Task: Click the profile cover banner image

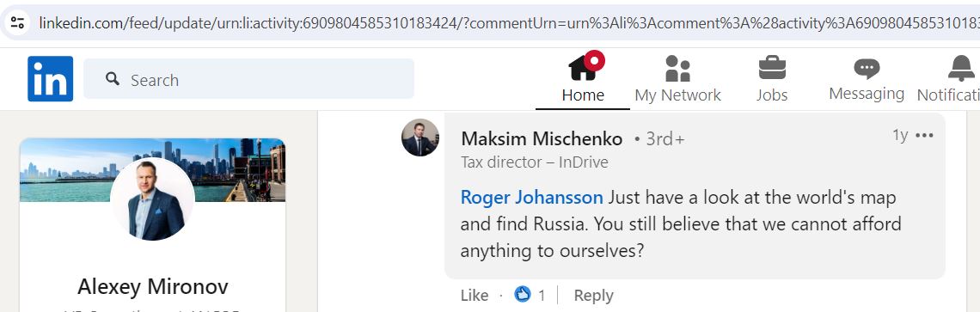Action: [x=152, y=170]
